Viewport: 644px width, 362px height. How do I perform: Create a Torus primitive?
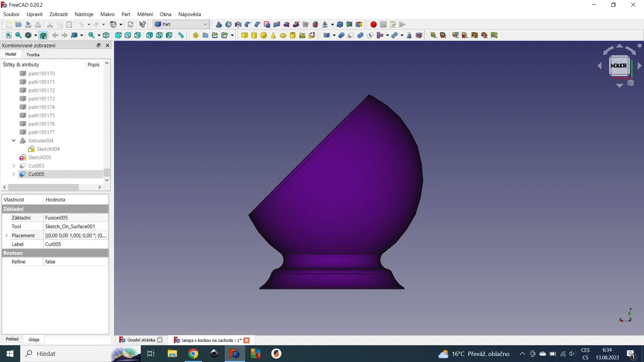283,35
